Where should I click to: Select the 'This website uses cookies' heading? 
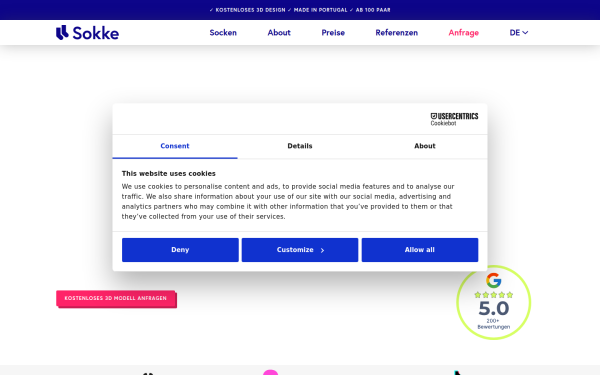coord(169,174)
